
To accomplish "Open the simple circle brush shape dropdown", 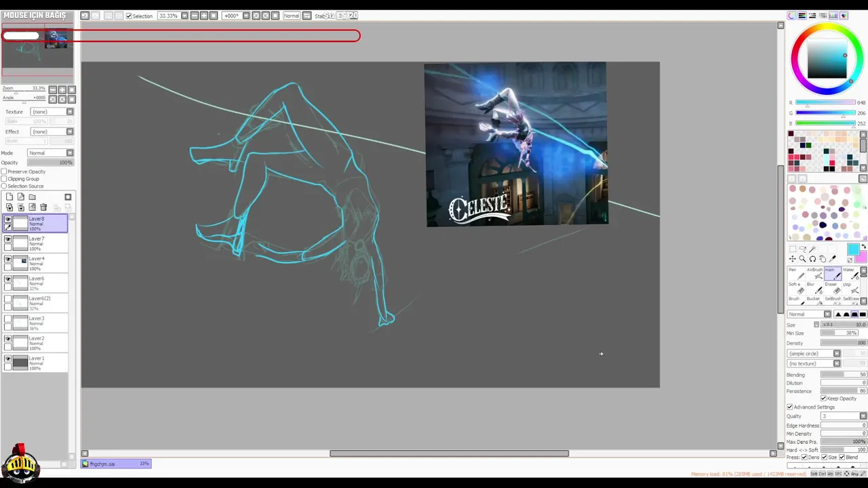I will (x=814, y=354).
